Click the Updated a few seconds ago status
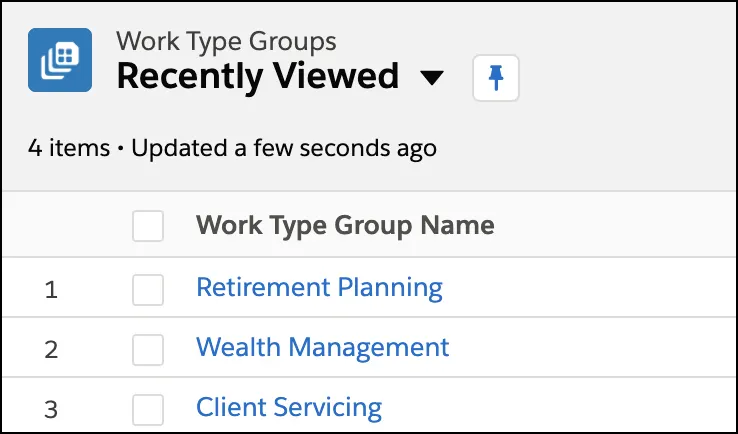 click(x=284, y=148)
